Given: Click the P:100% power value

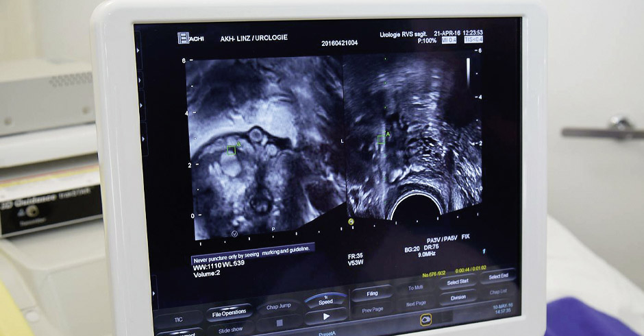Looking at the screenshot, I should (x=427, y=40).
